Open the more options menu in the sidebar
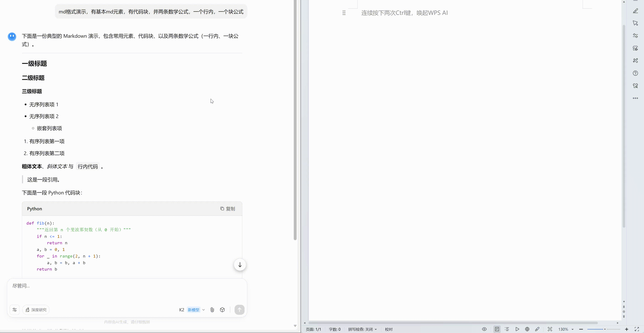644x333 pixels. pyautogui.click(x=635, y=98)
